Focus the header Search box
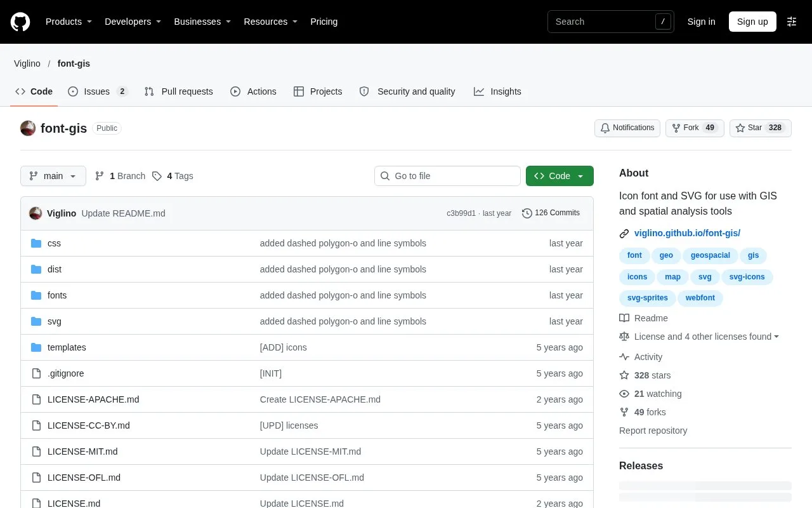This screenshot has height=508, width=812. pyautogui.click(x=611, y=22)
